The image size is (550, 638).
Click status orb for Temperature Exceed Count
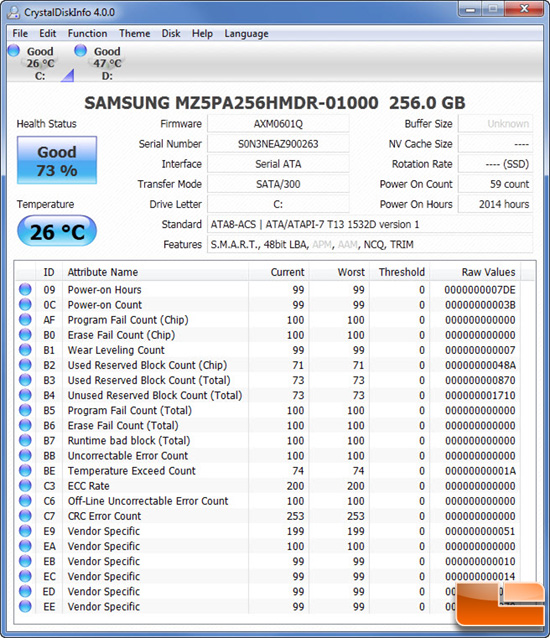click(x=25, y=470)
